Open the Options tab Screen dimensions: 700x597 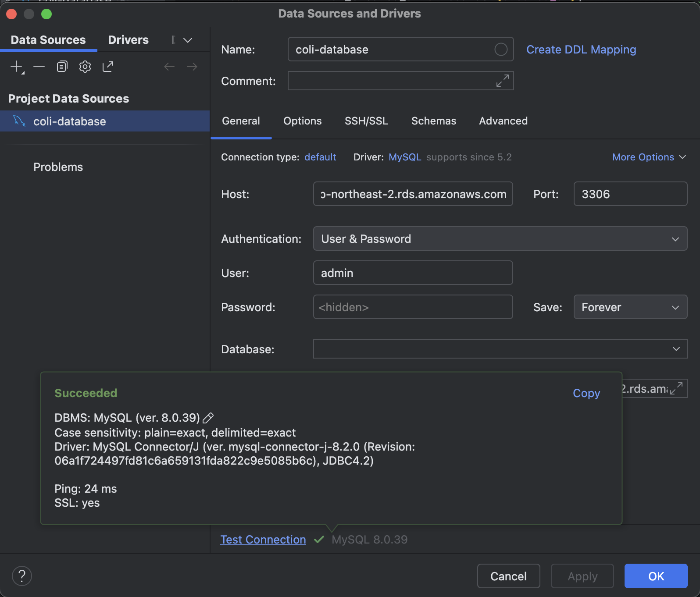point(303,121)
